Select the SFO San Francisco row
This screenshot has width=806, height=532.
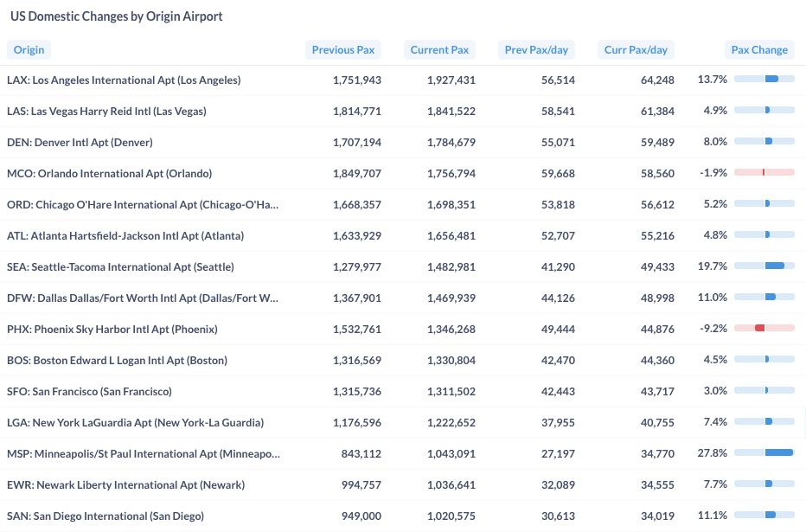403,391
